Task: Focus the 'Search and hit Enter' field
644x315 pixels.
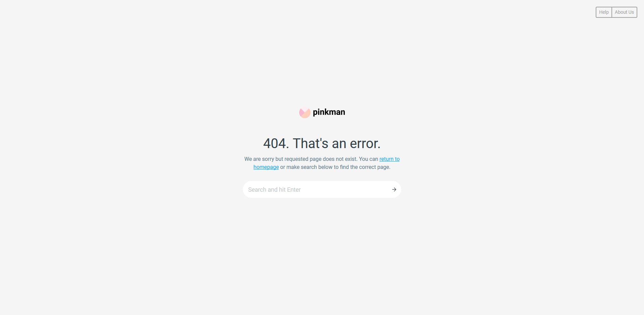Action: (317, 190)
